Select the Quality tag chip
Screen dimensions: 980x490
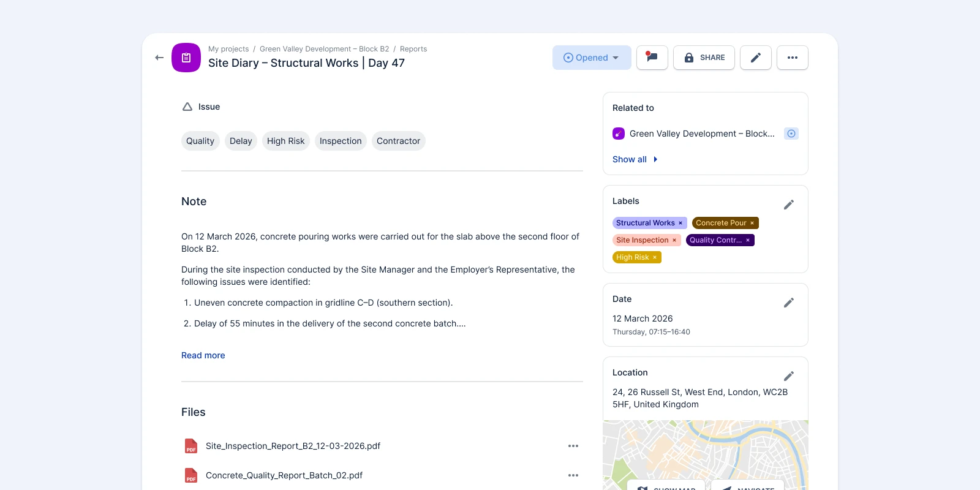[200, 141]
